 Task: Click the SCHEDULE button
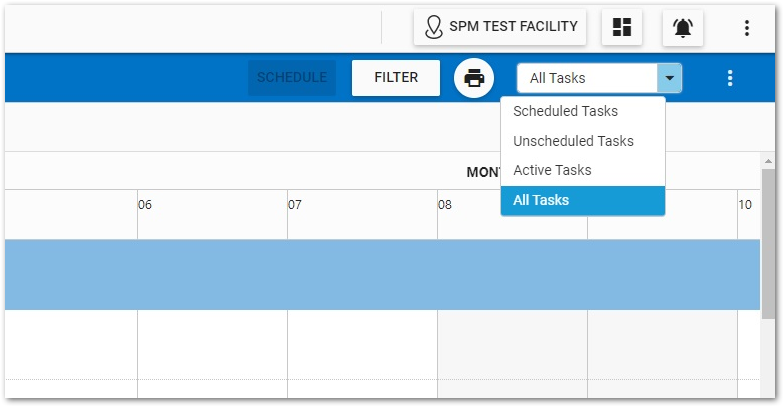pos(292,78)
